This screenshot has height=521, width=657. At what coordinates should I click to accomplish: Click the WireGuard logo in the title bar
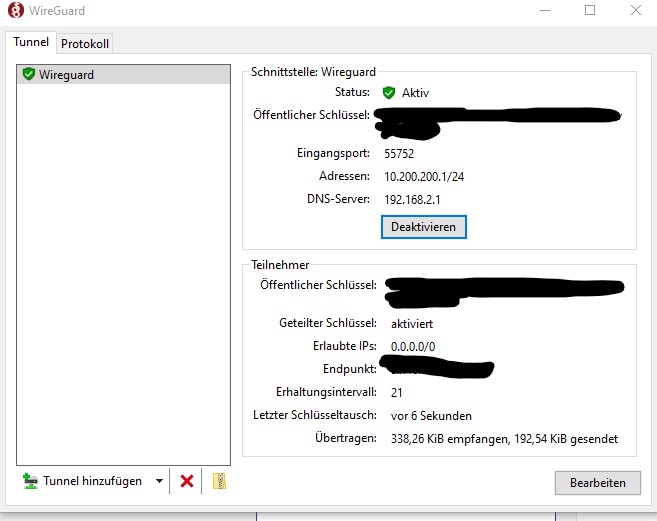click(x=16, y=10)
